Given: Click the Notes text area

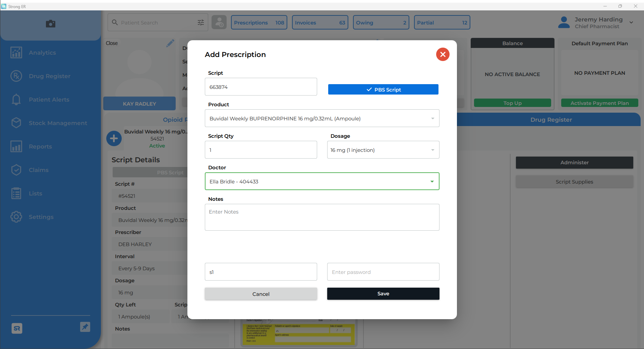Looking at the screenshot, I should click(322, 217).
